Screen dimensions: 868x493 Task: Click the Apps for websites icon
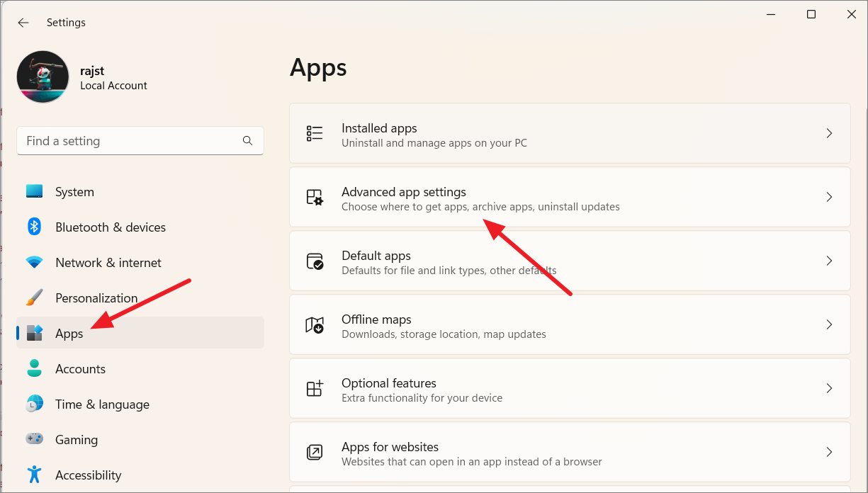coord(315,452)
